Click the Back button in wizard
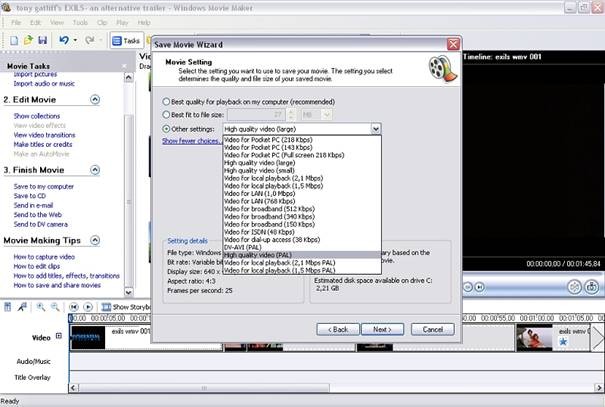The height and width of the screenshot is (407, 605). [338, 329]
